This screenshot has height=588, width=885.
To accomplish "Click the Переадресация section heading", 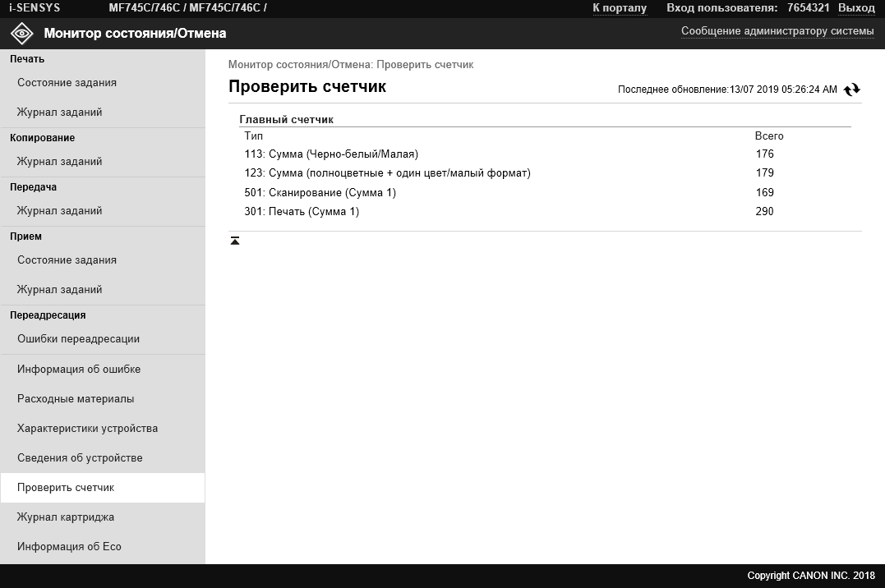I will 48,315.
